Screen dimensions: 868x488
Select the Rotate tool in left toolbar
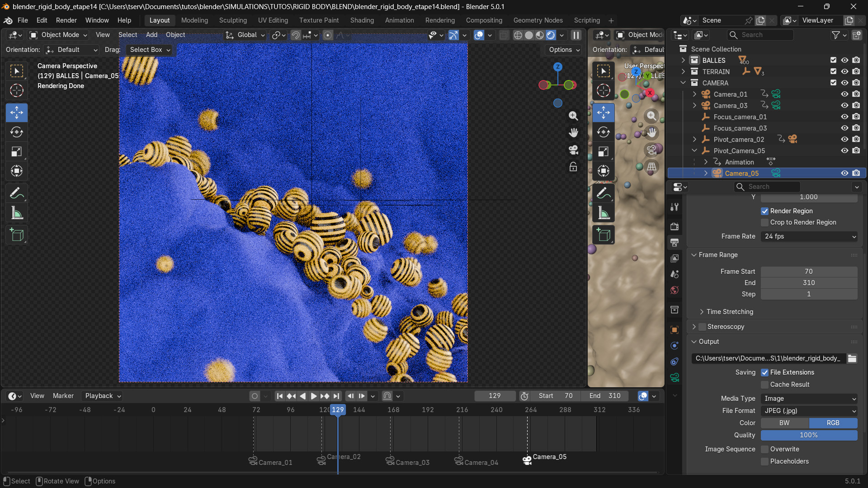pos(17,132)
